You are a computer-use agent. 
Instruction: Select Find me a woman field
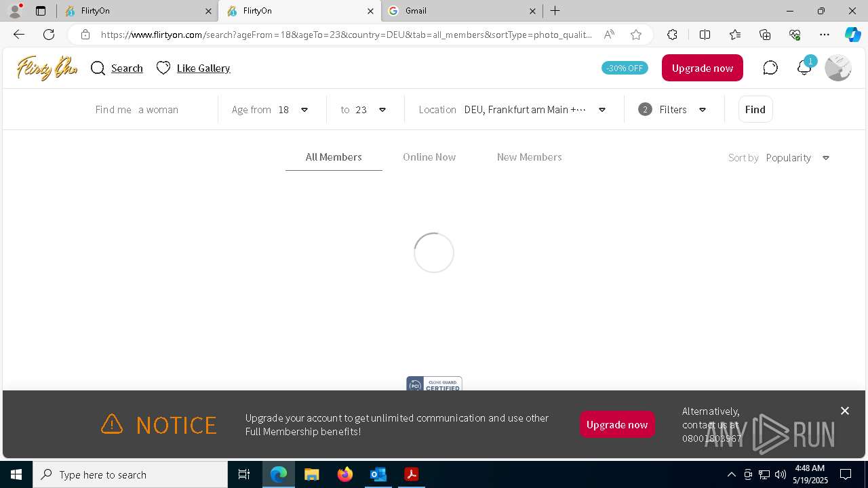pyautogui.click(x=137, y=109)
